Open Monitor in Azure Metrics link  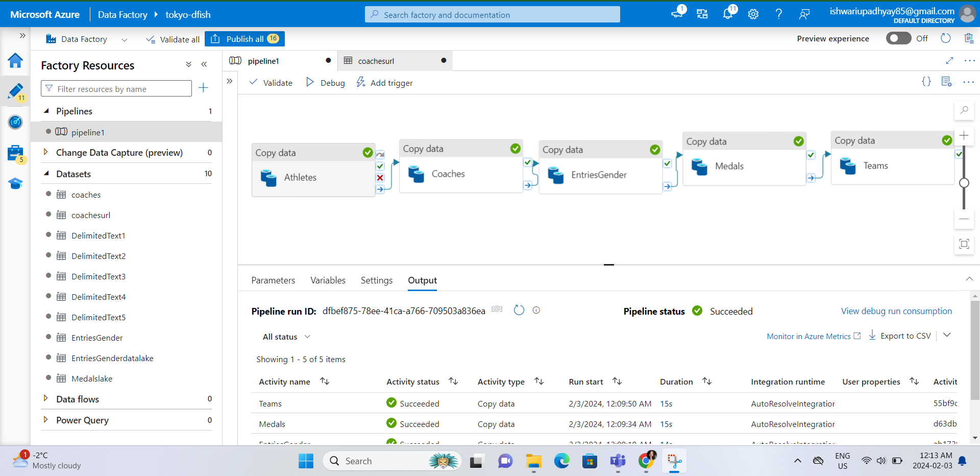click(x=814, y=336)
